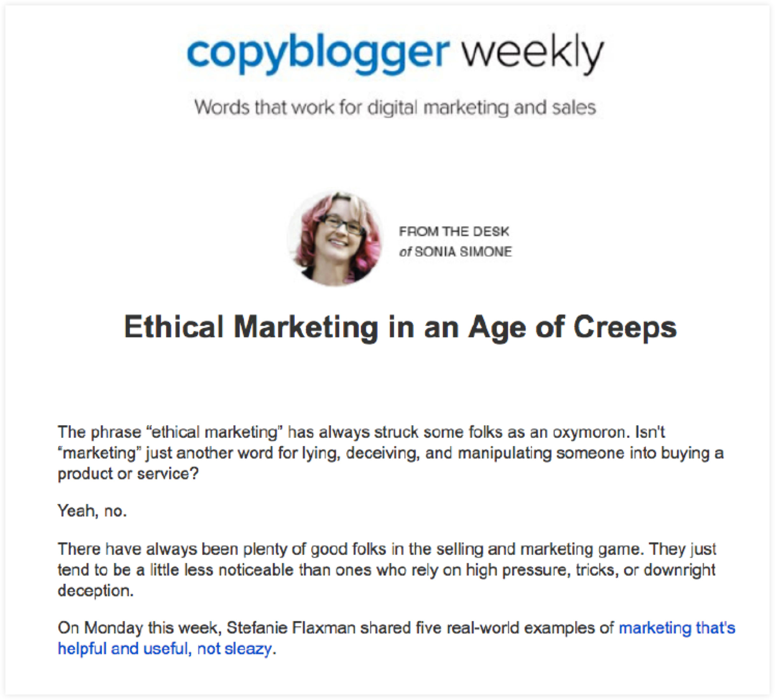Click the name "Stefanie Flaxman"
This screenshot has width=775, height=700.
point(291,628)
